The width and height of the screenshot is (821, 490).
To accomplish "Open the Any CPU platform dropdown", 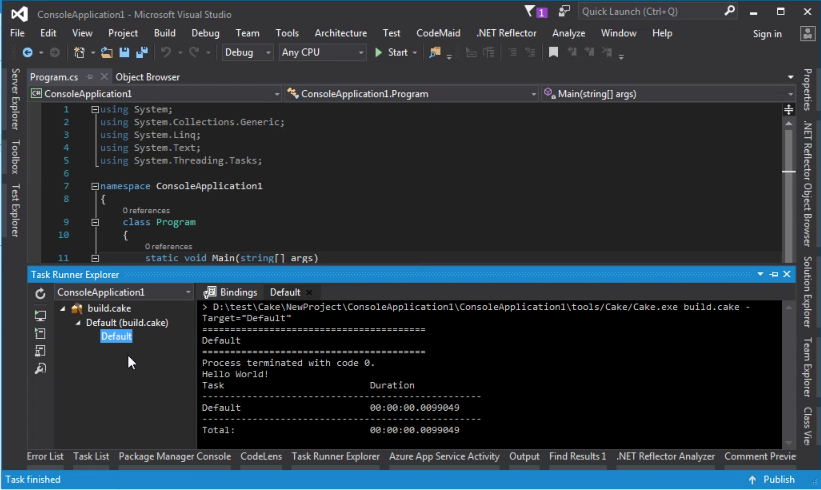I will (322, 52).
